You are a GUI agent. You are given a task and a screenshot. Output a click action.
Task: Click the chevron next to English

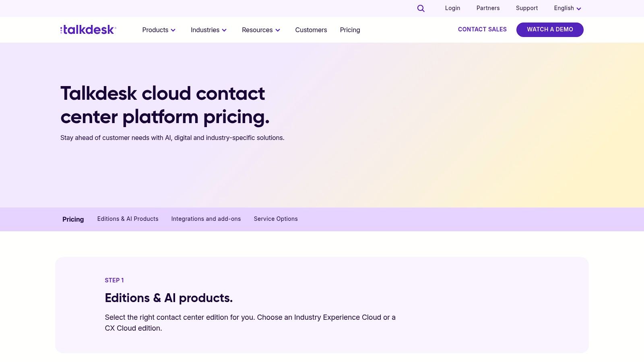(579, 8)
